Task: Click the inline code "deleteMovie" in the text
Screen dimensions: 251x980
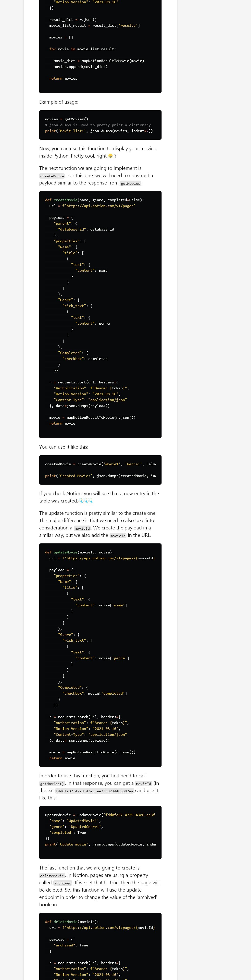Action: [52, 875]
